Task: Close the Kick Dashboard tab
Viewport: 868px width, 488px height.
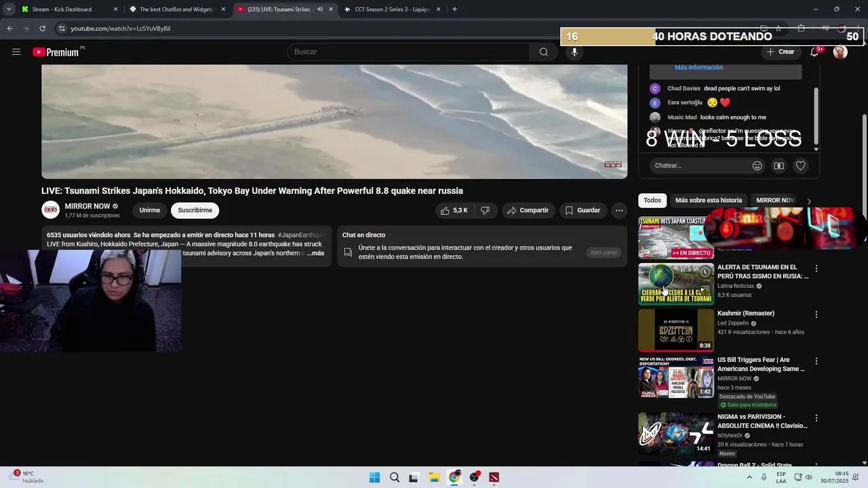Action: (115, 9)
